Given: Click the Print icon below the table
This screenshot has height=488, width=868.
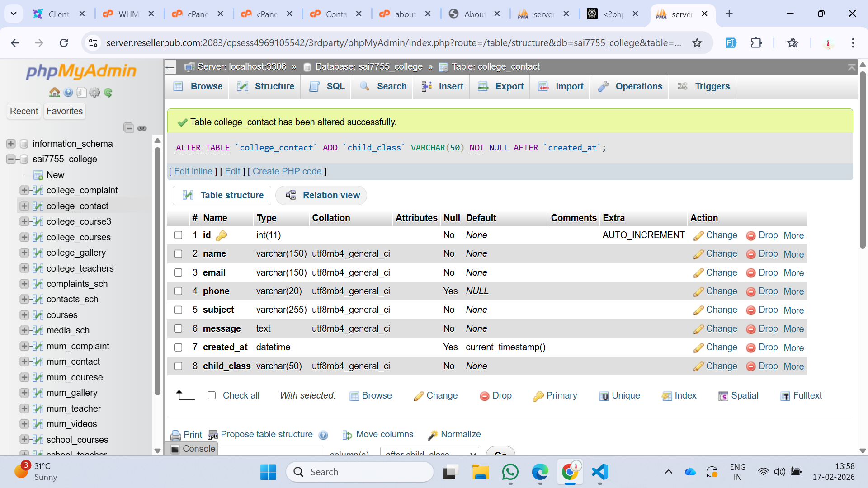Looking at the screenshot, I should point(176,435).
